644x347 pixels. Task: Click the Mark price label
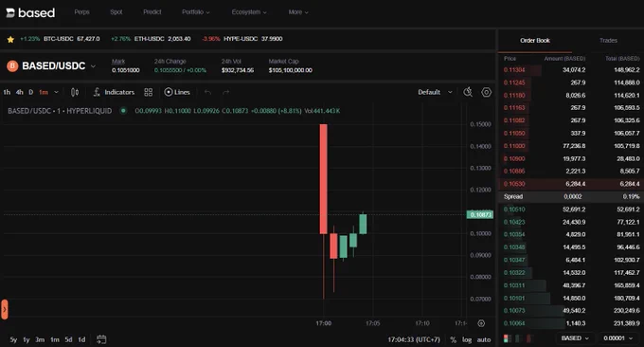click(118, 62)
